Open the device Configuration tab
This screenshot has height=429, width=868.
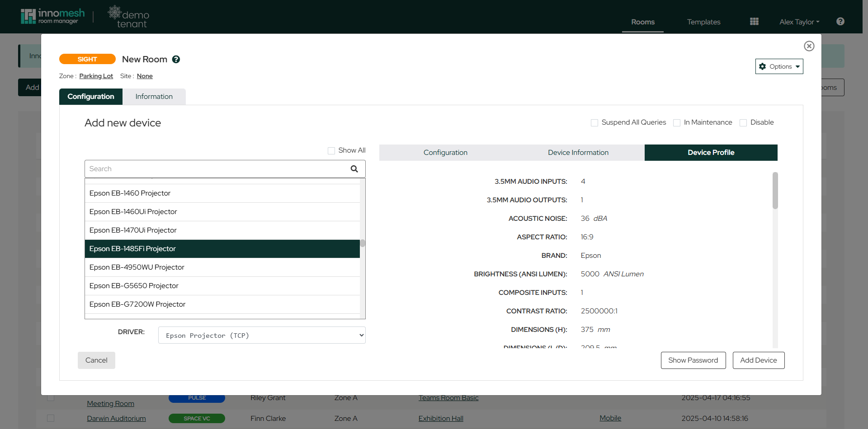pos(445,153)
